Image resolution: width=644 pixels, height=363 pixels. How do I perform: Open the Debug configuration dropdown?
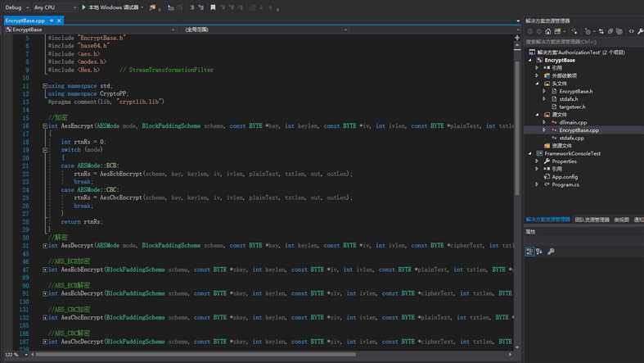[x=16, y=7]
